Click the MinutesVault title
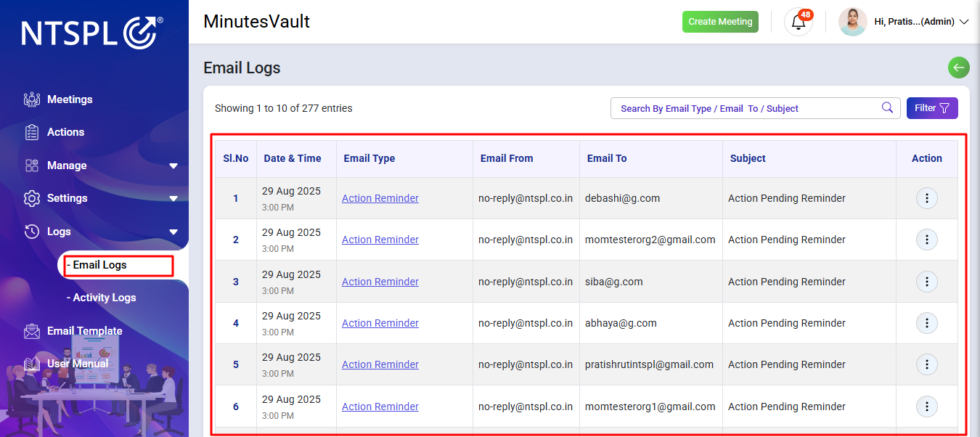980x437 pixels. click(x=257, y=22)
